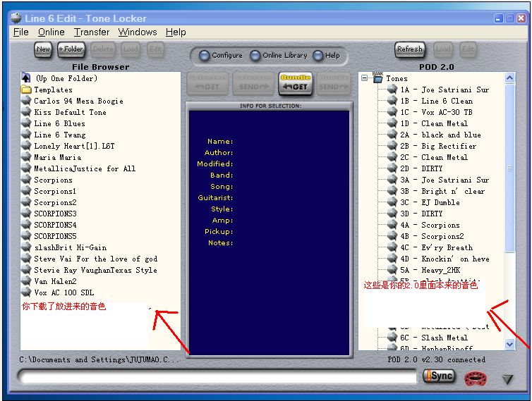Click tone icon for 4C - Ev'ry Breath

pyautogui.click(x=392, y=247)
